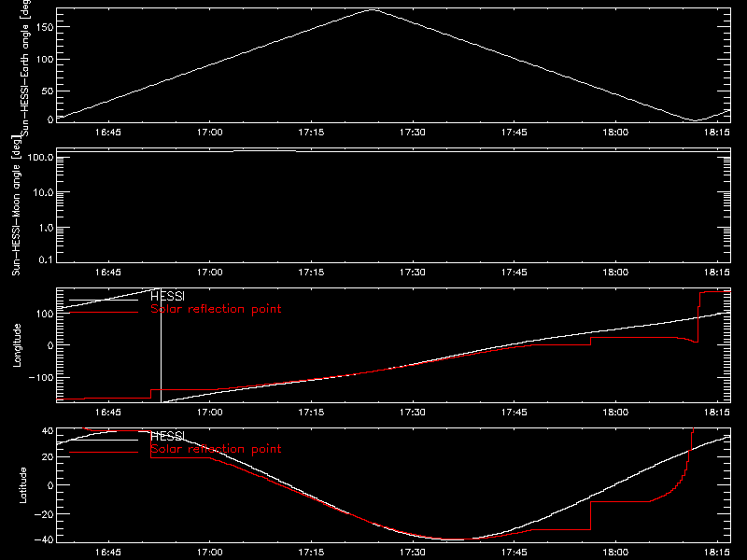Select Solar reflection point legend in Longitude plot
The height and width of the screenshot is (560, 747).
tap(216, 309)
